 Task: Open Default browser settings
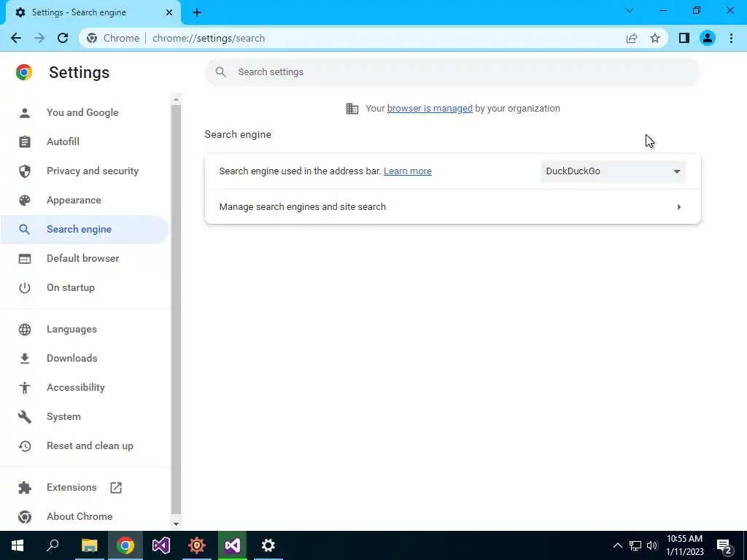coord(83,259)
